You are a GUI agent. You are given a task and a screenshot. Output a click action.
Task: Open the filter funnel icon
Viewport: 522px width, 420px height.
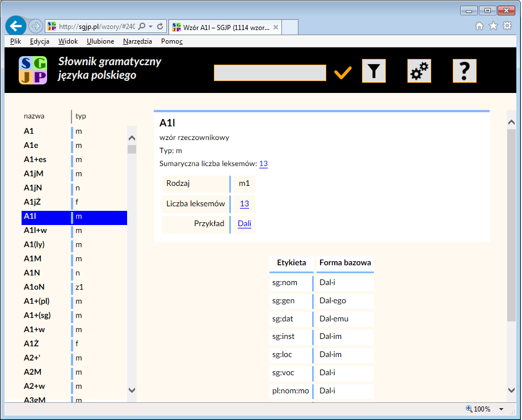[x=373, y=71]
